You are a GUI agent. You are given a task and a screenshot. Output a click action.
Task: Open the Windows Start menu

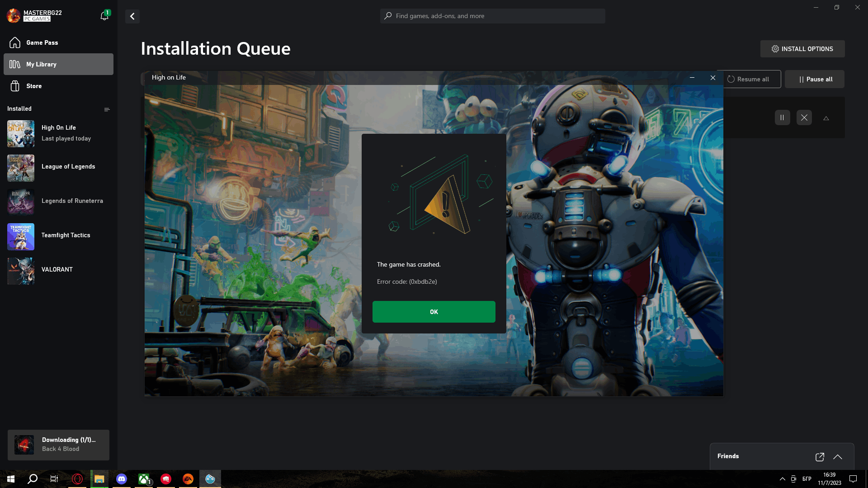tap(11, 479)
